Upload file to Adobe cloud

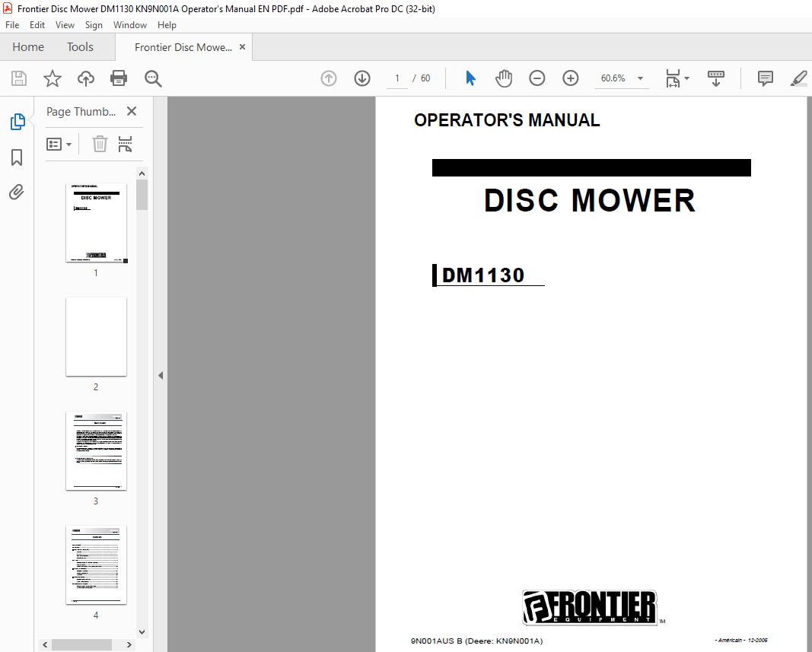(85, 78)
